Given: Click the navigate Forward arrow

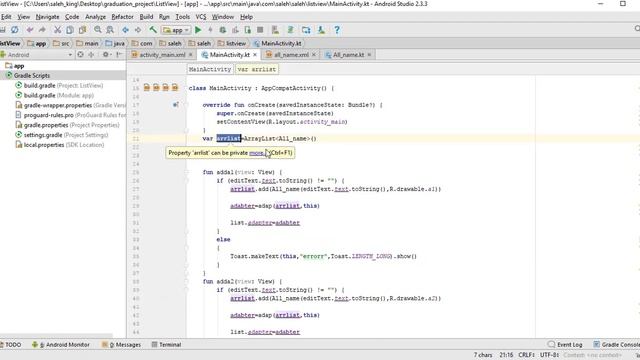Looking at the screenshot, I should pos(138,30).
